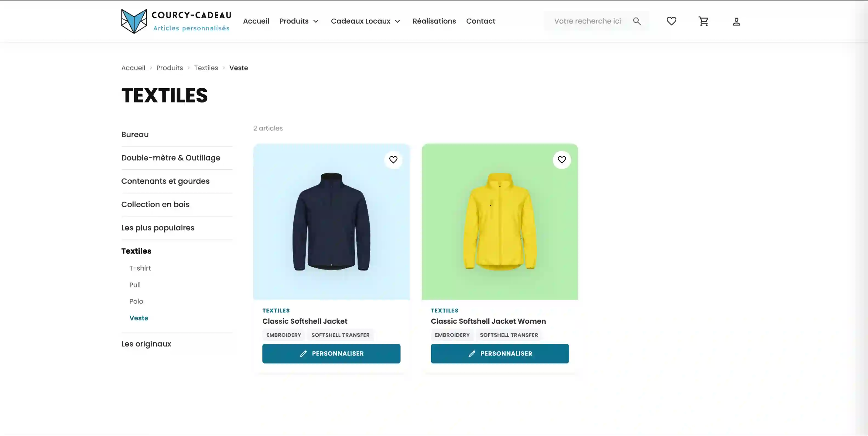Open the wishlist heart icon in header
The image size is (868, 436).
click(671, 21)
